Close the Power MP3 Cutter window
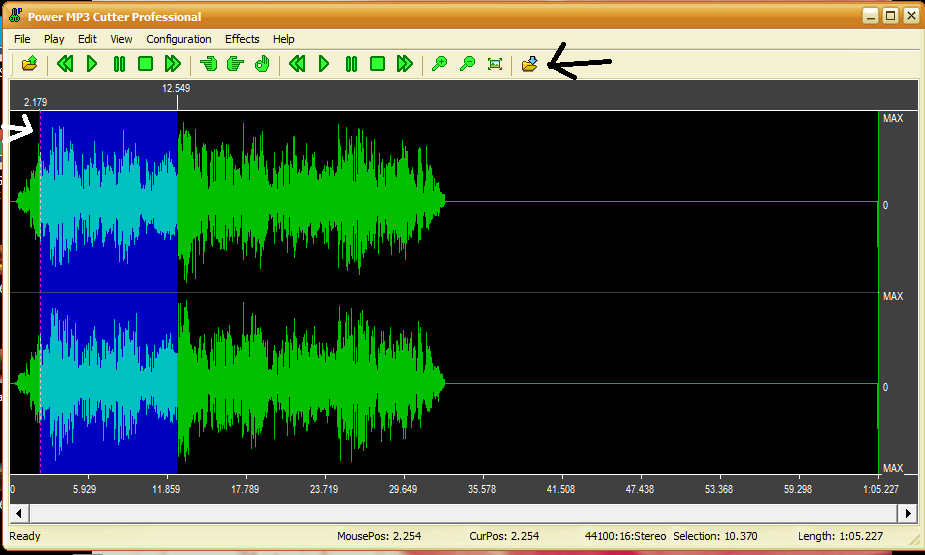This screenshot has height=555, width=925. tap(911, 16)
